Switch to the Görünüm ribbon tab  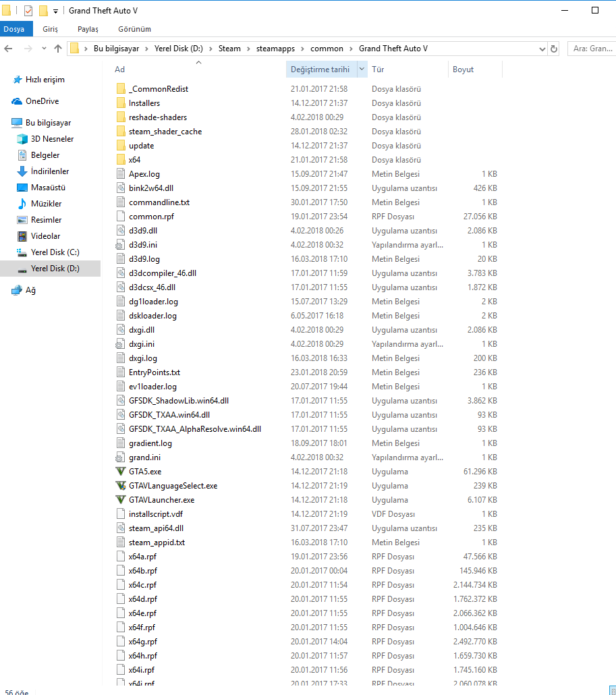(x=134, y=29)
